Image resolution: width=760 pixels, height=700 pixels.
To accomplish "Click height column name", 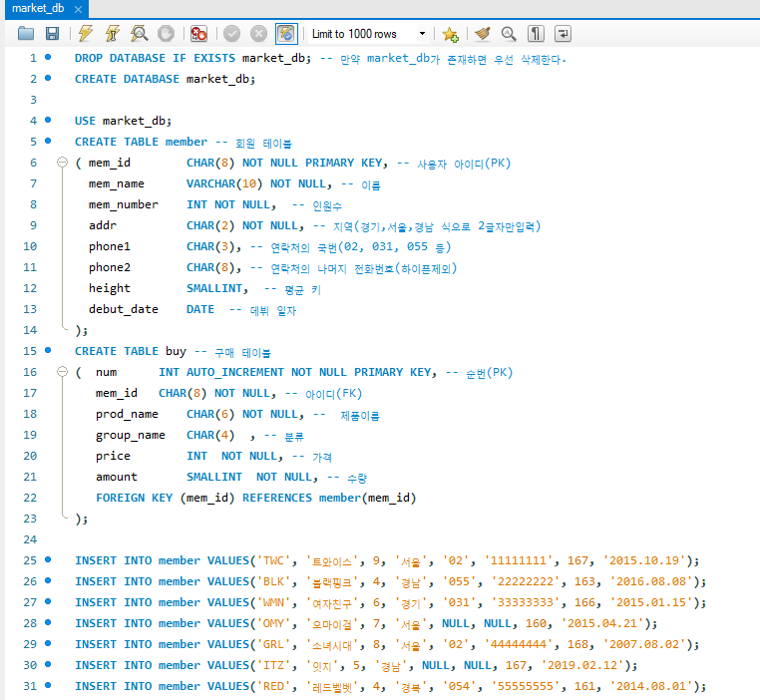I will click(x=110, y=288).
